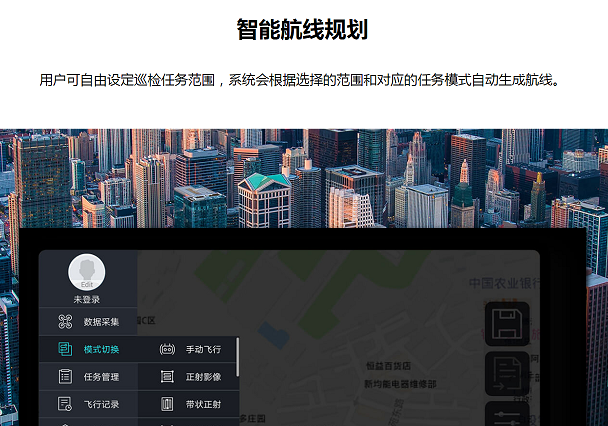Click the 智能航线规划 page heading

pos(303,30)
